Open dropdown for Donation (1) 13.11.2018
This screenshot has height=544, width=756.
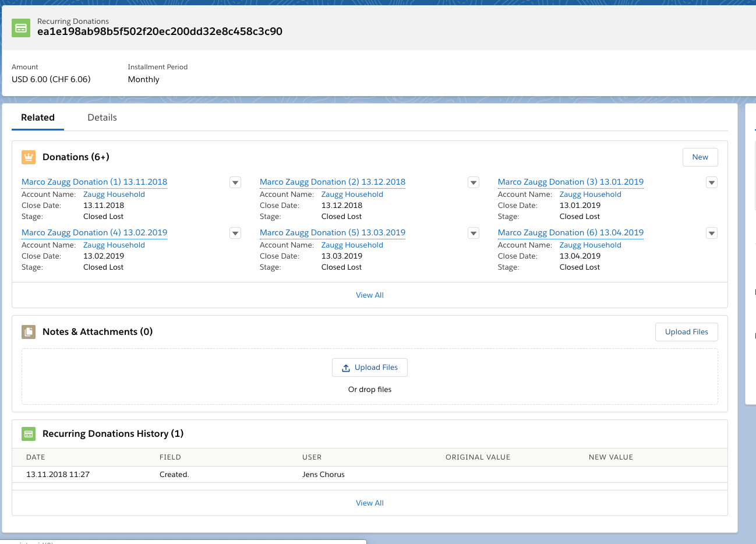pos(235,183)
